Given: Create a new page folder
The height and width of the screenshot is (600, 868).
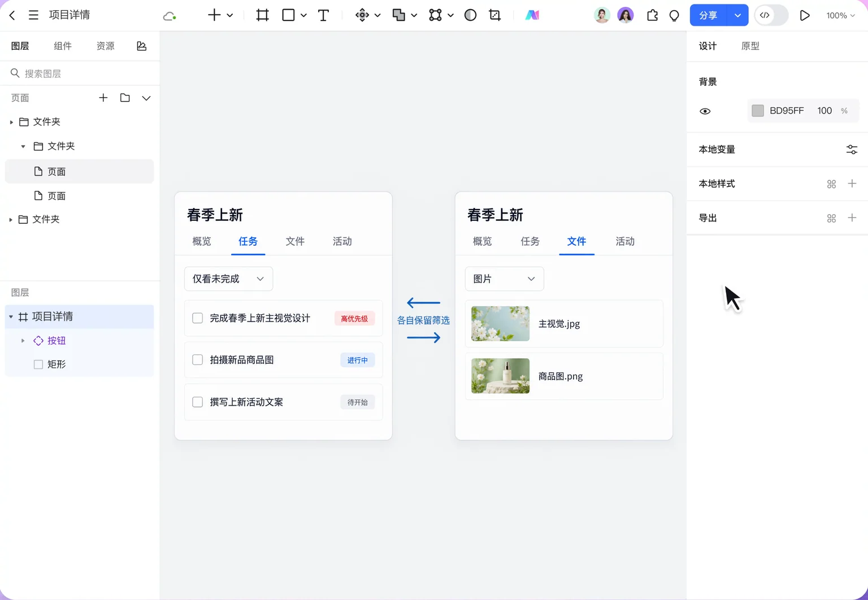Looking at the screenshot, I should [125, 98].
